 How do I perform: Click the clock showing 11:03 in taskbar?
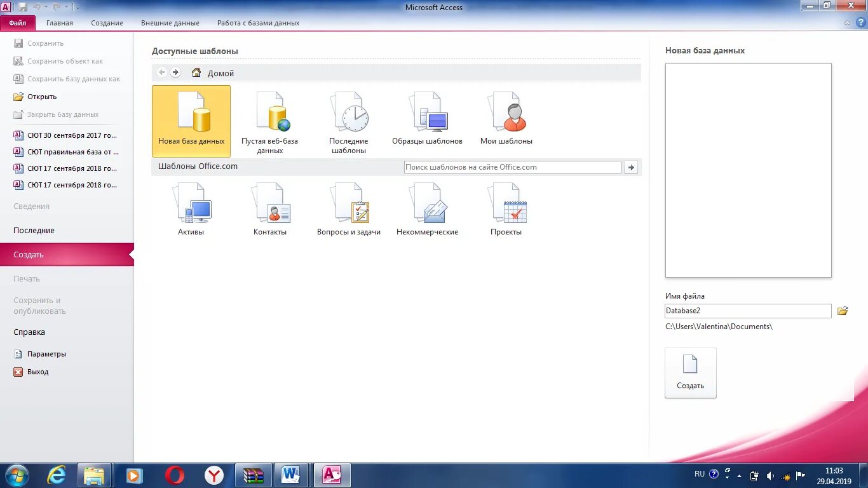[x=834, y=471]
